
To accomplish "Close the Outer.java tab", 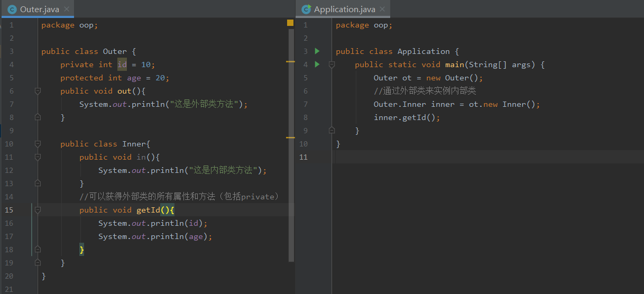I will pos(66,10).
